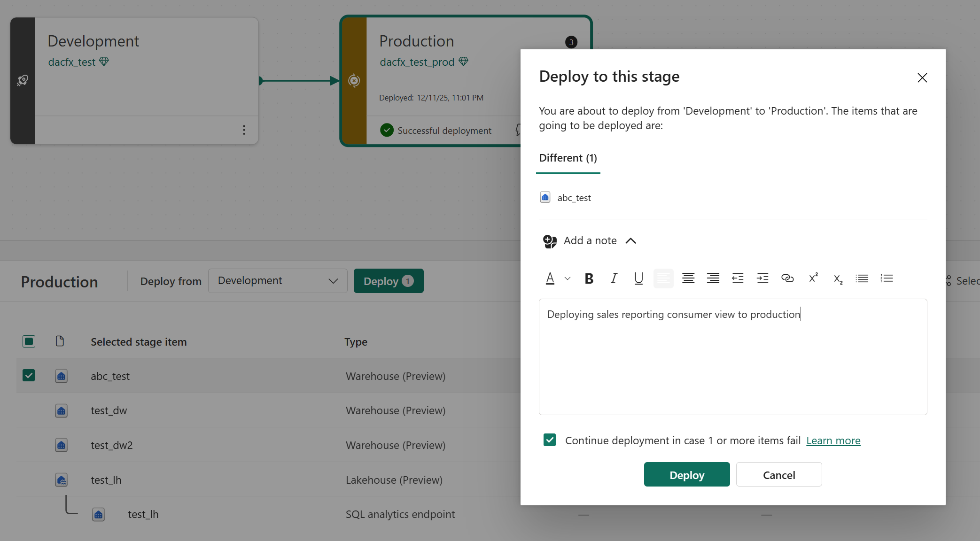Toggle underline formatting in note toolbar
Image resolution: width=980 pixels, height=541 pixels.
(638, 278)
